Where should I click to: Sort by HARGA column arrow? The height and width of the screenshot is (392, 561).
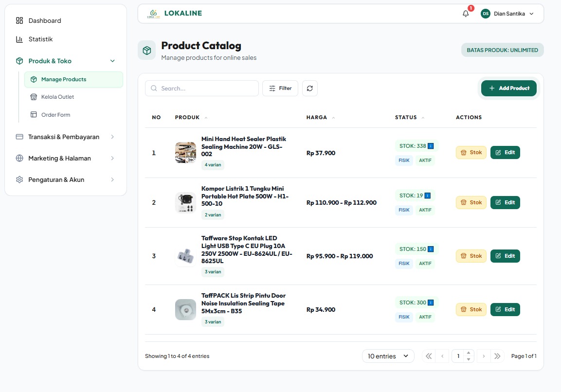tap(333, 118)
